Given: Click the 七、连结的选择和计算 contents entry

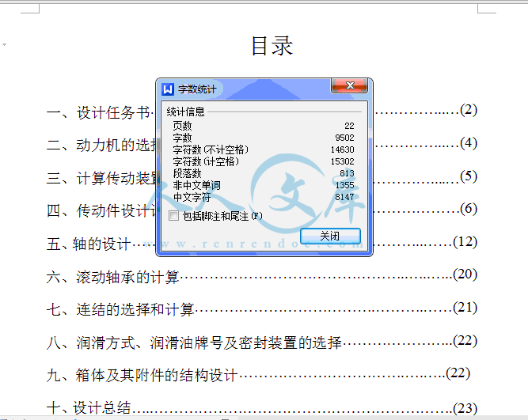Looking at the screenshot, I should (120, 309).
